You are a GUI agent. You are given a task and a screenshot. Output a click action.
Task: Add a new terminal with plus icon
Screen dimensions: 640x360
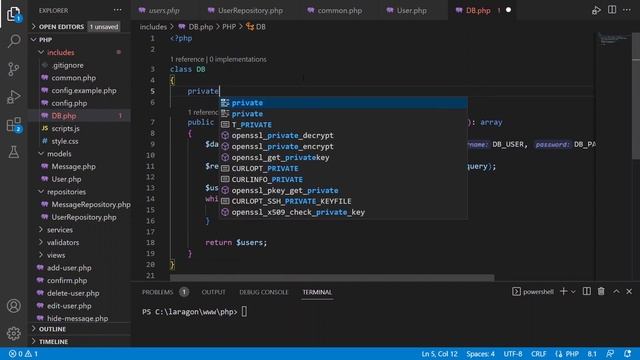pos(564,291)
